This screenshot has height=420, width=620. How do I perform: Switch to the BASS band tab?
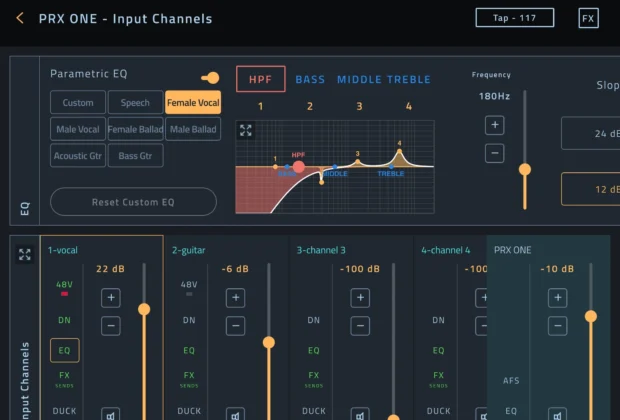pos(310,79)
